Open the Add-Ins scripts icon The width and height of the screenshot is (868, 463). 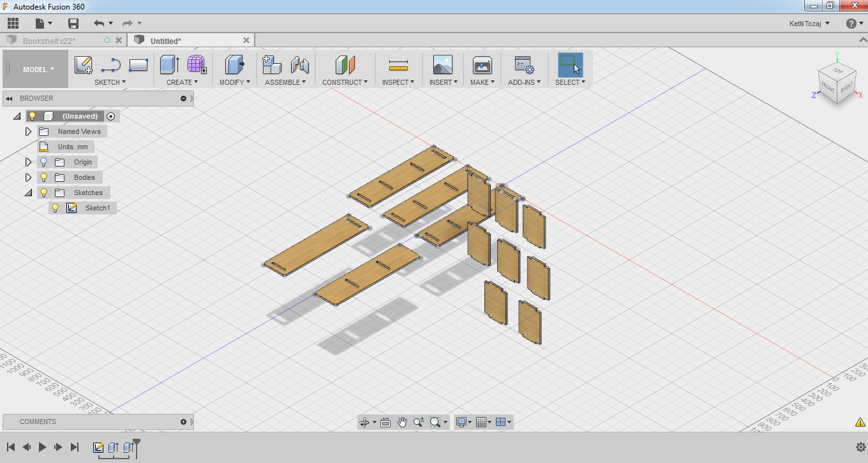coord(524,64)
